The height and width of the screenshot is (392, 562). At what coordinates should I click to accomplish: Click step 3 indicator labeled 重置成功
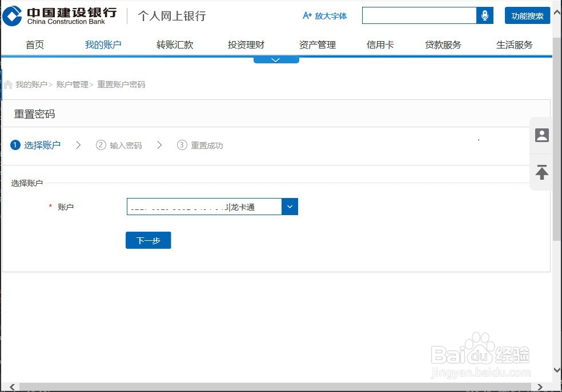[x=181, y=145]
